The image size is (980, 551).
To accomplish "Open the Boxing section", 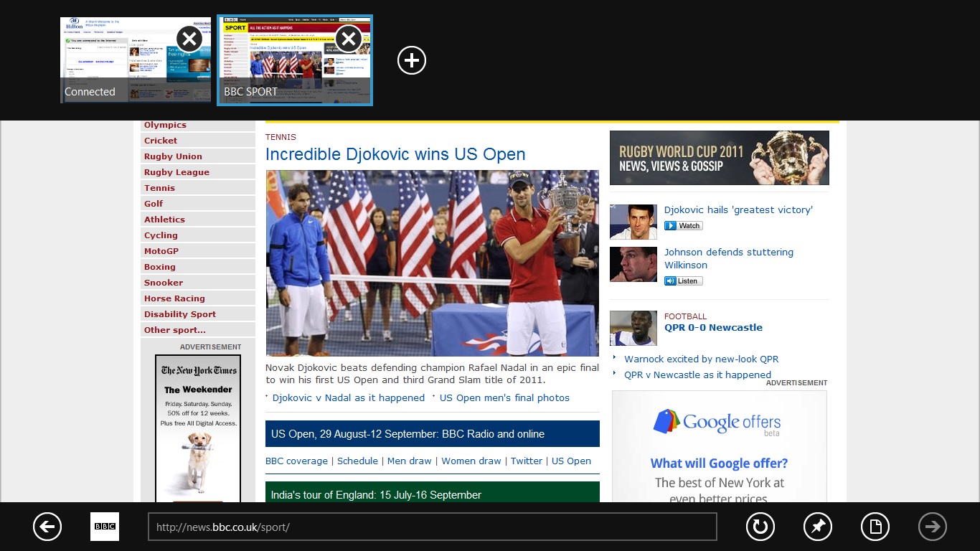I will tap(159, 267).
